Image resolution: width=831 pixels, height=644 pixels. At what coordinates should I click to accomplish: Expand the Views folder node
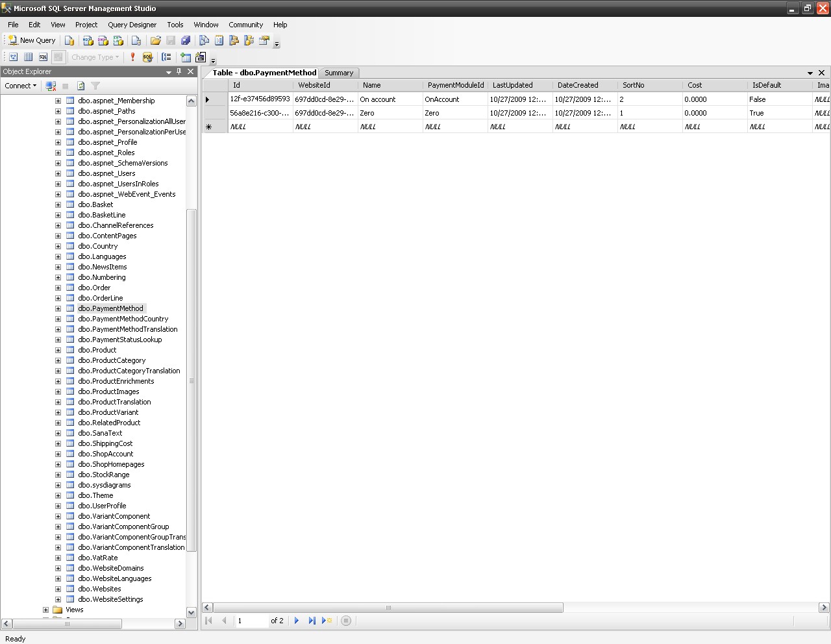point(45,610)
